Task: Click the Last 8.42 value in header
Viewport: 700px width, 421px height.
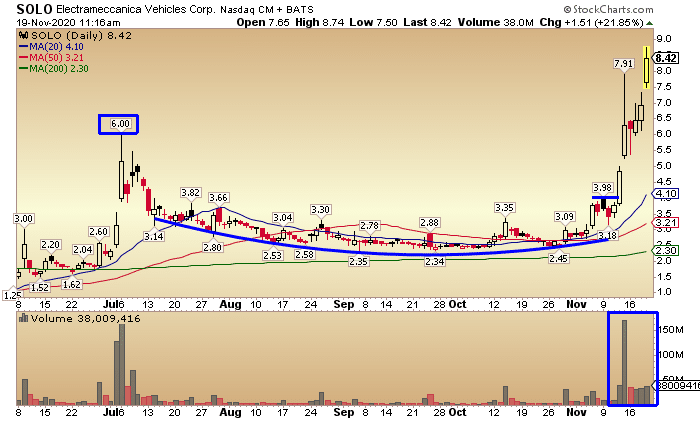Action: [428, 22]
